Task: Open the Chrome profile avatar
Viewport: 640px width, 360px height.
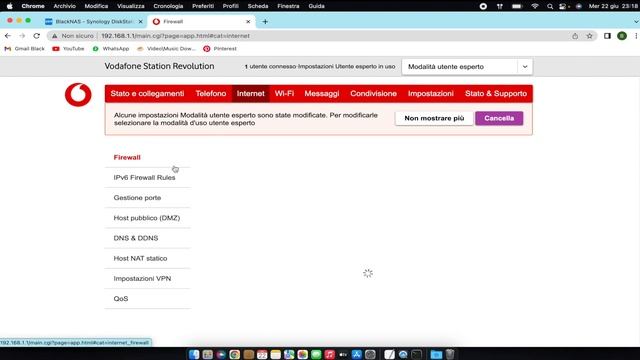Action: pos(622,36)
